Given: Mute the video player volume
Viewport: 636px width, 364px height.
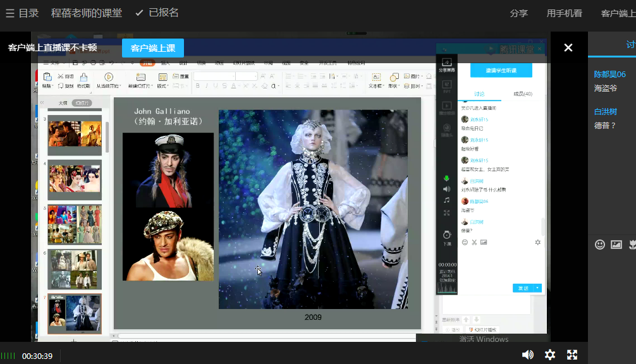Looking at the screenshot, I should click(527, 355).
